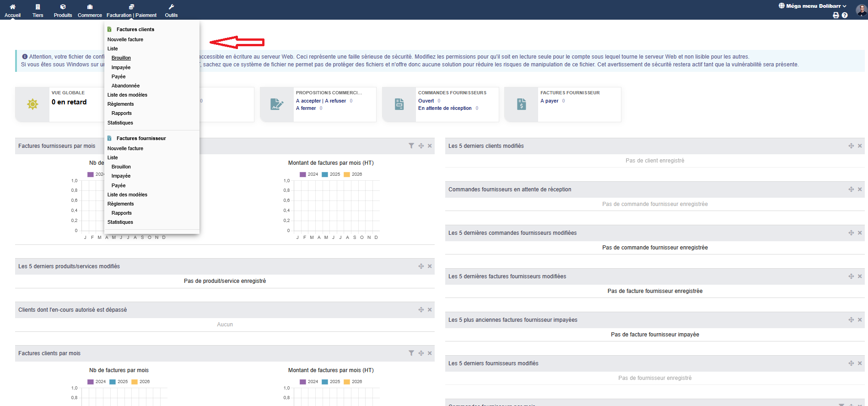Select Brouillon under Factures fournisseur
This screenshot has width=868, height=406.
121,167
